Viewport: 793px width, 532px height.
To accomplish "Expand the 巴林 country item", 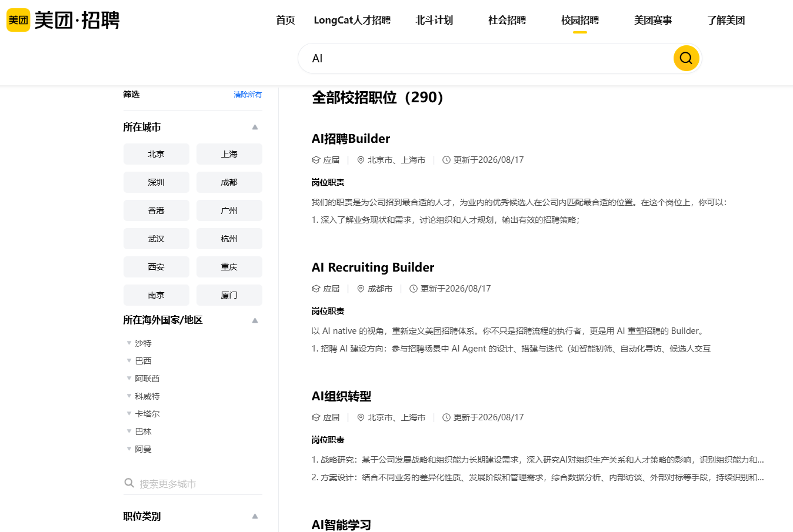I will click(129, 431).
